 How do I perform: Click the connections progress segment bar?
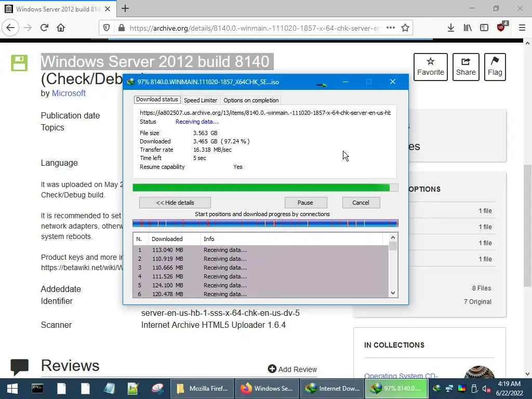[x=265, y=223]
